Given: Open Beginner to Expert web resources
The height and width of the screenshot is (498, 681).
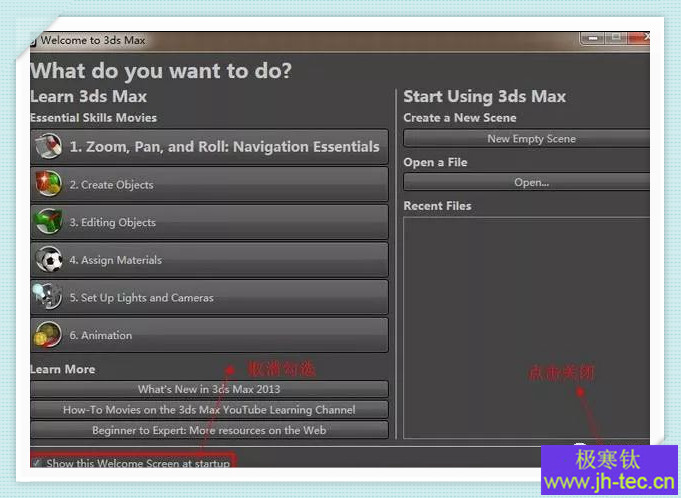Looking at the screenshot, I should (209, 430).
